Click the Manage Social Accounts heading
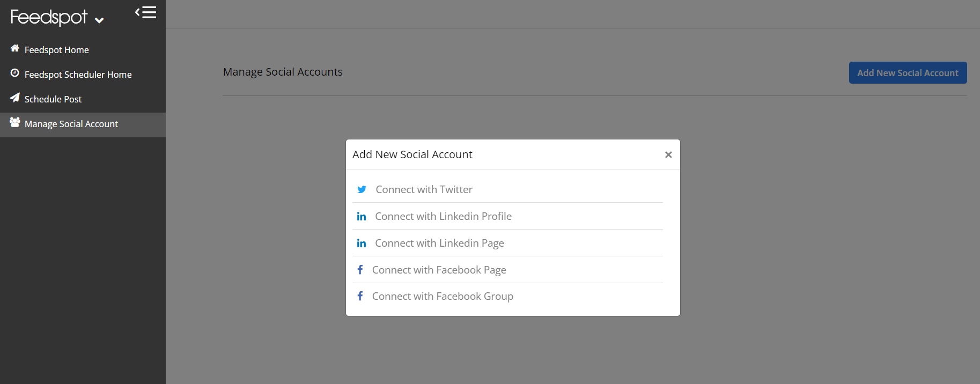The width and height of the screenshot is (980, 384). pyautogui.click(x=283, y=72)
